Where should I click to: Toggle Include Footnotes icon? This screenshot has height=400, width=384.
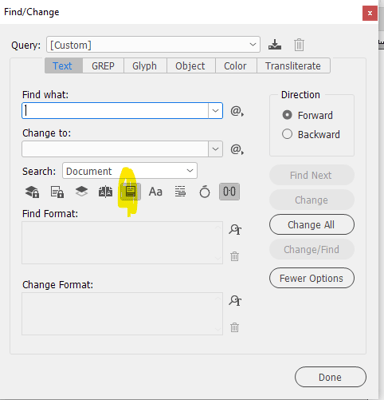(130, 192)
